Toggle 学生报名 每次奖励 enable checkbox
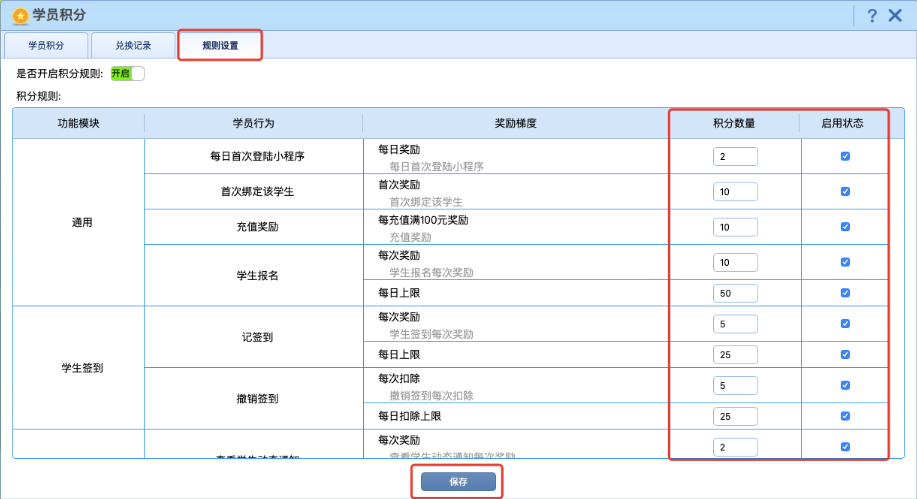Viewport: 917px width, 499px height. coord(845,262)
